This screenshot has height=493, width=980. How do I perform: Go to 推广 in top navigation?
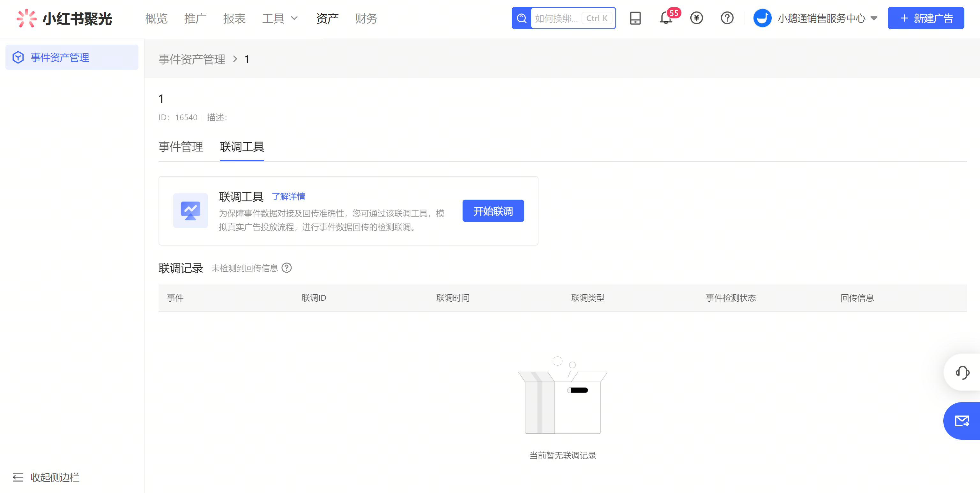(195, 18)
